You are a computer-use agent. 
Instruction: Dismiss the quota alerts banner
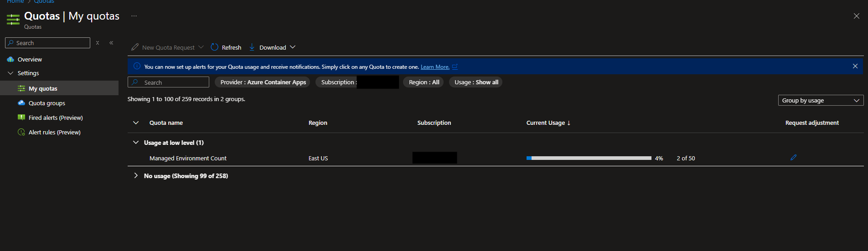[855, 66]
